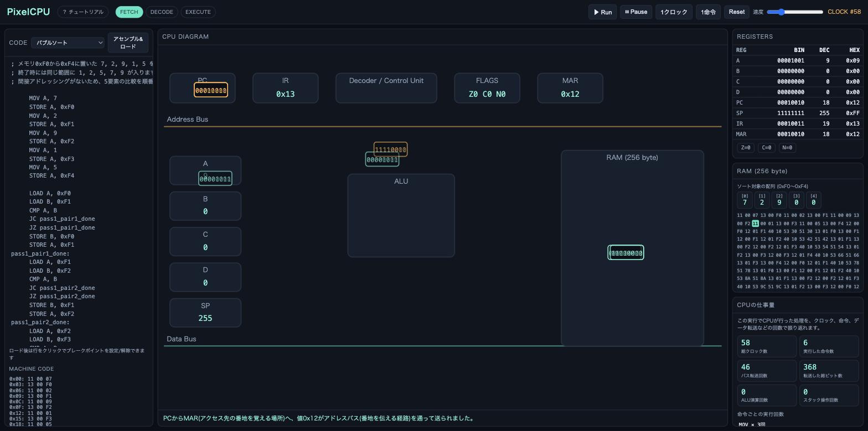The image size is (868, 431).
Task: Click the 総クロック数 stat card showing 58
Action: pyautogui.click(x=767, y=346)
